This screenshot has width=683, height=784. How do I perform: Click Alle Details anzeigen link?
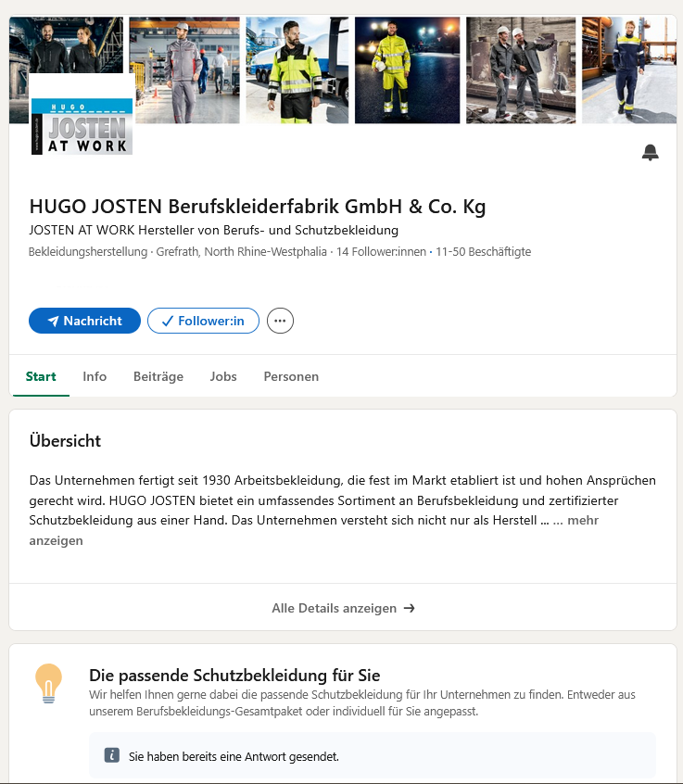[343, 608]
